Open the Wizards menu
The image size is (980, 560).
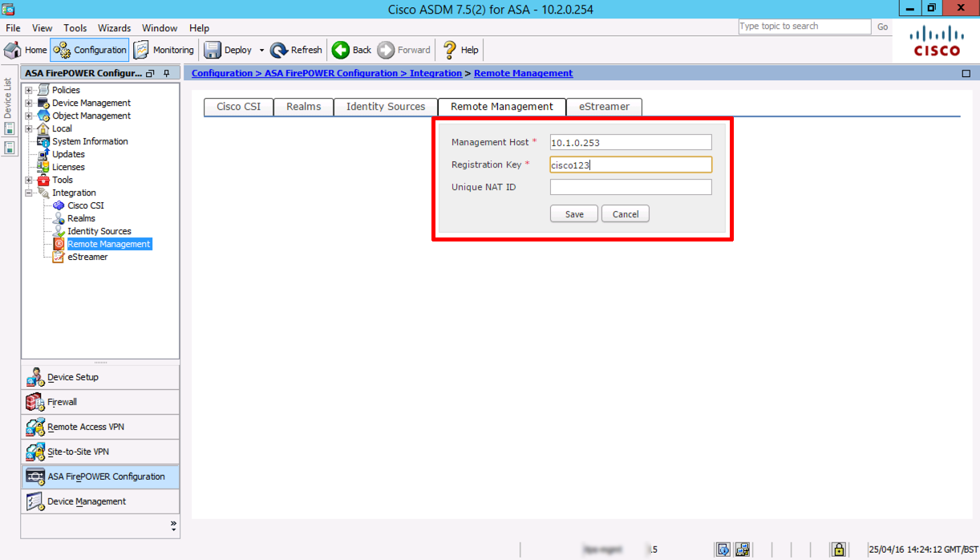click(x=114, y=28)
